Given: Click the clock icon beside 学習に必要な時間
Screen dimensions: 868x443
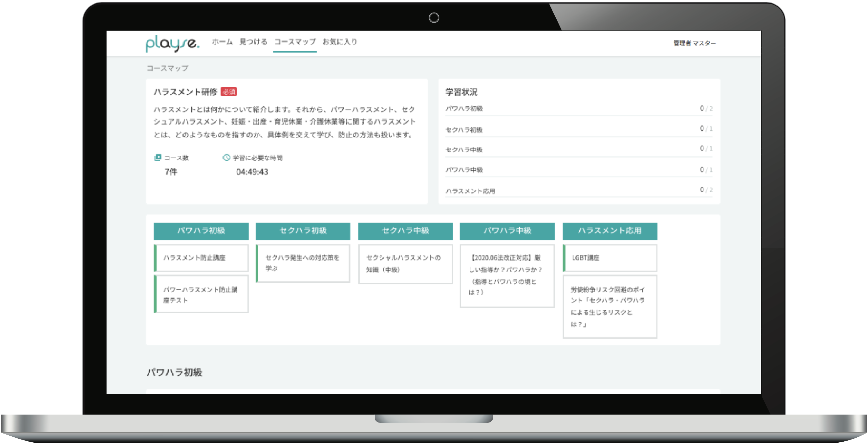Looking at the screenshot, I should (x=226, y=157).
